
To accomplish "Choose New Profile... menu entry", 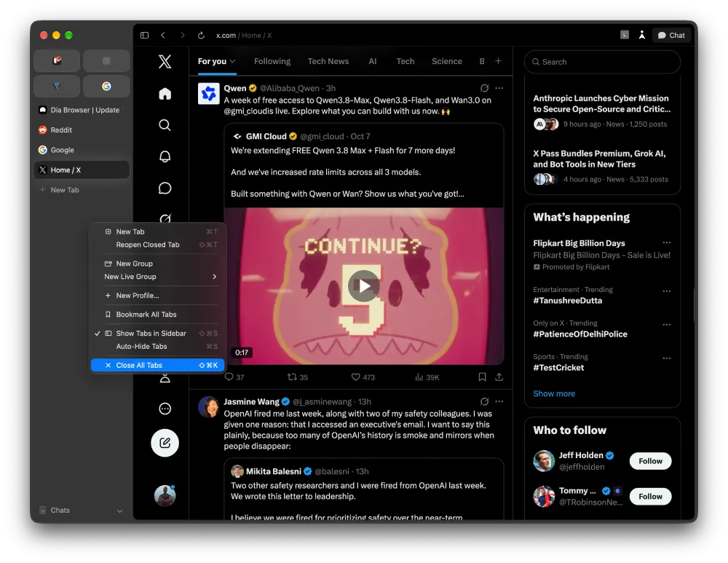I will 157,296.
